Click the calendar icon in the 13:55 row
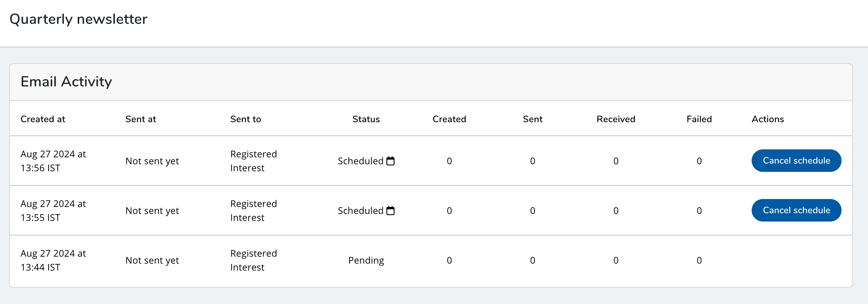868x304 pixels. coord(390,211)
